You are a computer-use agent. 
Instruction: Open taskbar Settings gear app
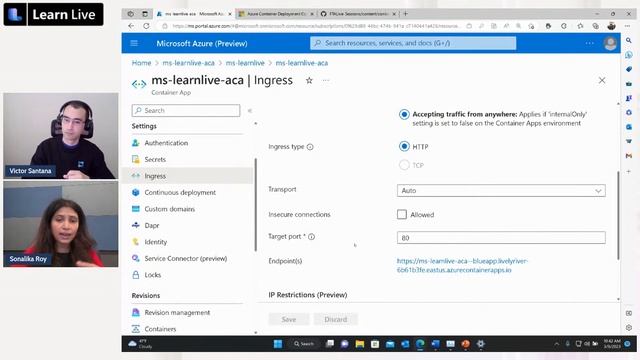pos(480,344)
